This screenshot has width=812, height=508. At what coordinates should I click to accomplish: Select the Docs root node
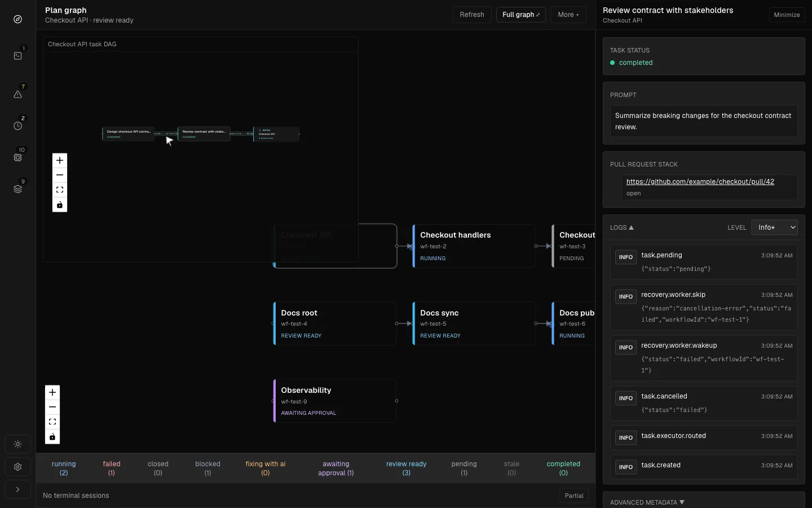click(x=335, y=323)
